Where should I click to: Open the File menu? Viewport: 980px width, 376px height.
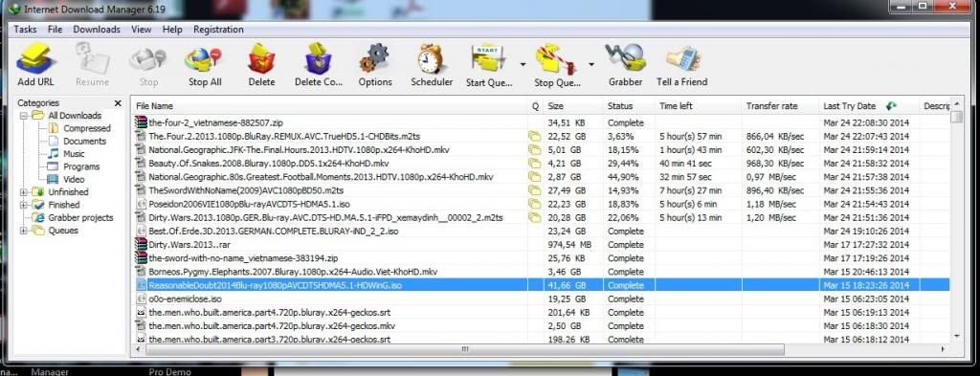[55, 30]
